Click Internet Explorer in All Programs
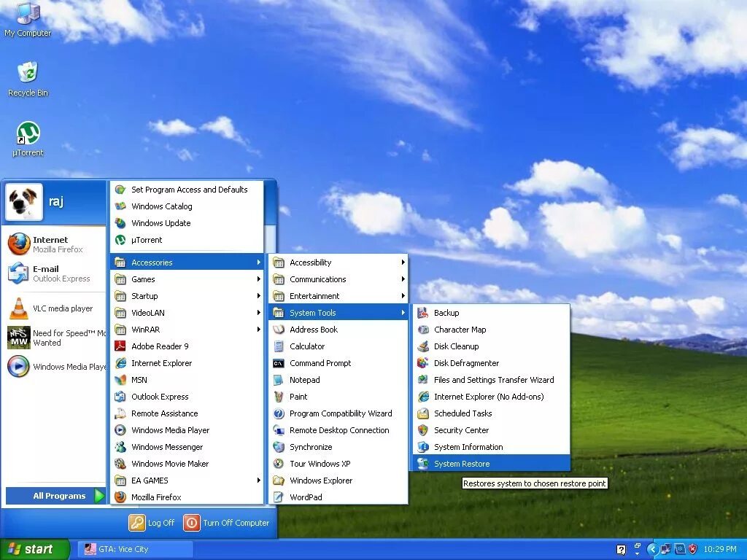747x560 pixels. pyautogui.click(x=187, y=362)
